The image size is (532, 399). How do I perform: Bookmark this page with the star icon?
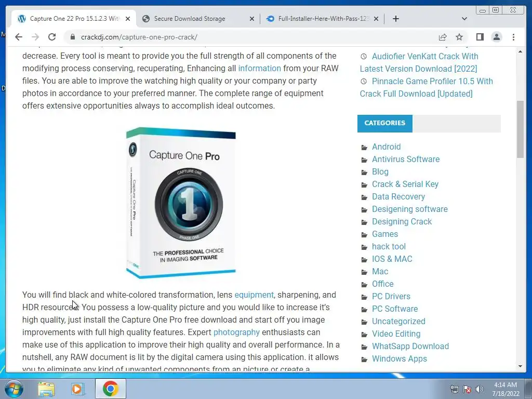(x=459, y=37)
